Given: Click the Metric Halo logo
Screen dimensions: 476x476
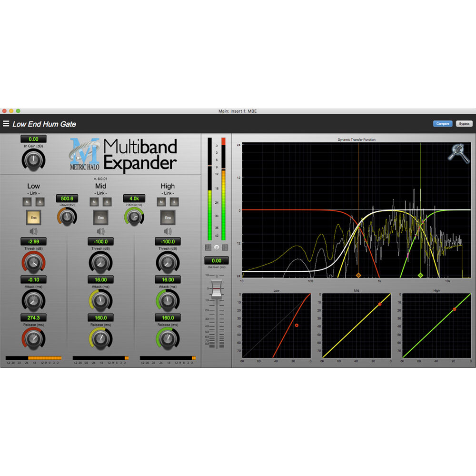Looking at the screenshot, I should [x=85, y=154].
